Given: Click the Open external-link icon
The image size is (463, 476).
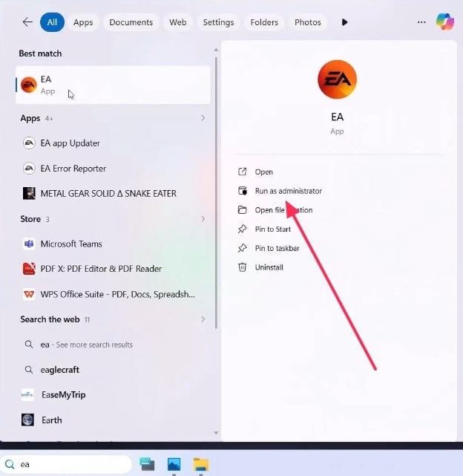Looking at the screenshot, I should [x=242, y=172].
